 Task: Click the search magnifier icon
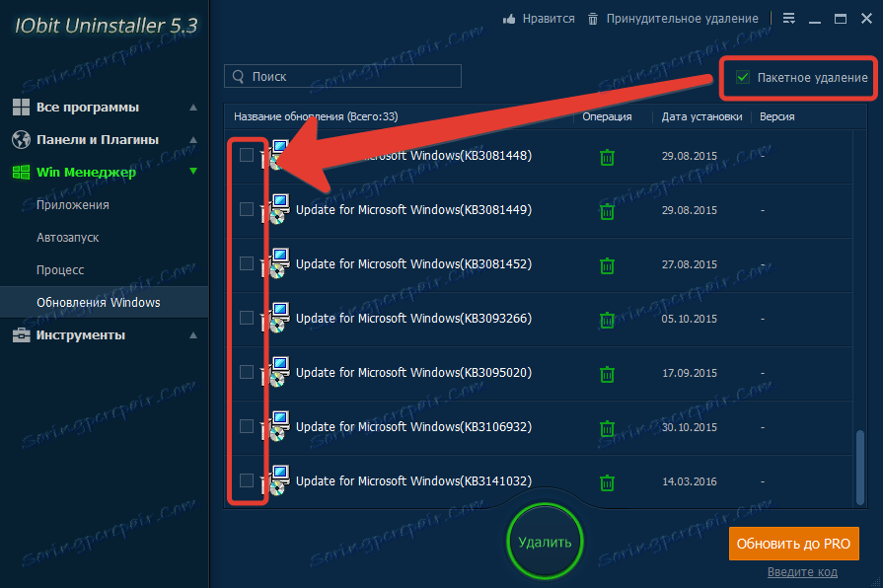(238, 77)
